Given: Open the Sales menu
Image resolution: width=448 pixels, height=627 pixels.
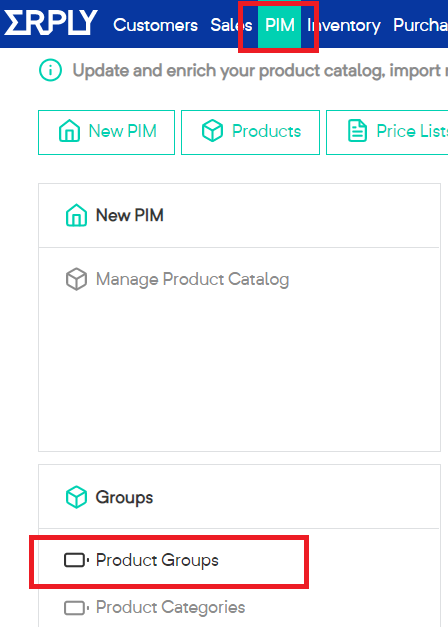Looking at the screenshot, I should [231, 25].
